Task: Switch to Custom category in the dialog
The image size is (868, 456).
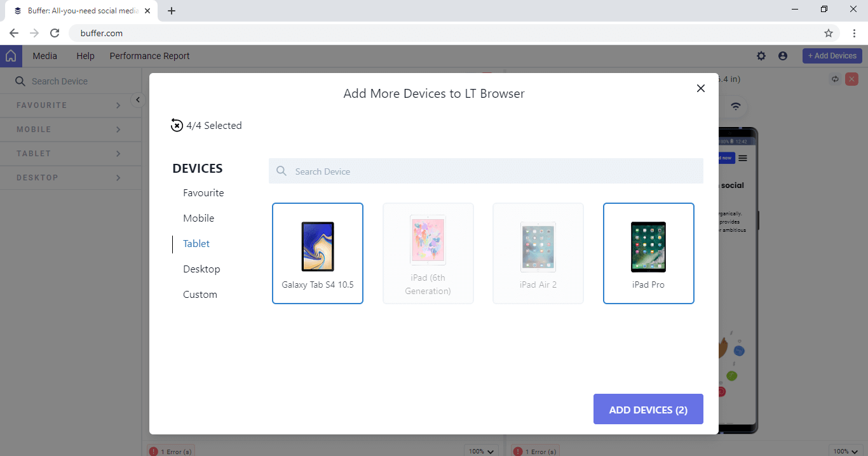Action: coord(200,295)
